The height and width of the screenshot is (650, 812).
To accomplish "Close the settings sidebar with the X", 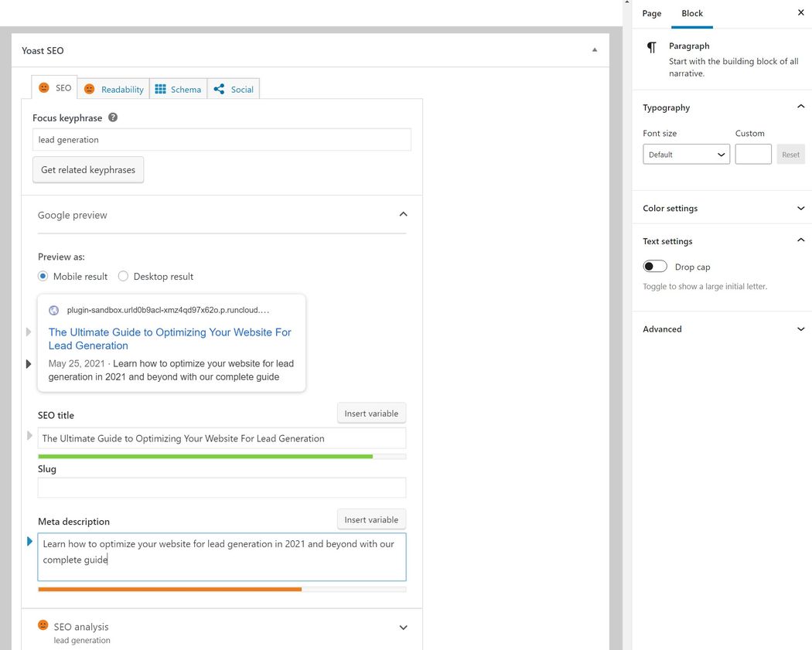I will click(x=800, y=12).
